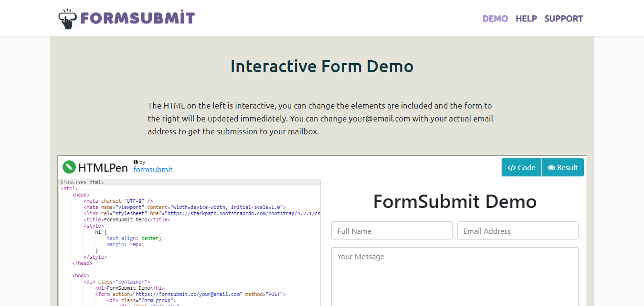
Task: Click the div class="container" code line
Action: tap(117, 282)
